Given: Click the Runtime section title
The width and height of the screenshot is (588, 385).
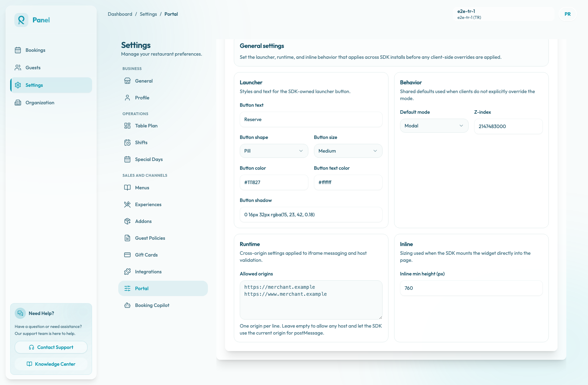Looking at the screenshot, I should 250,244.
